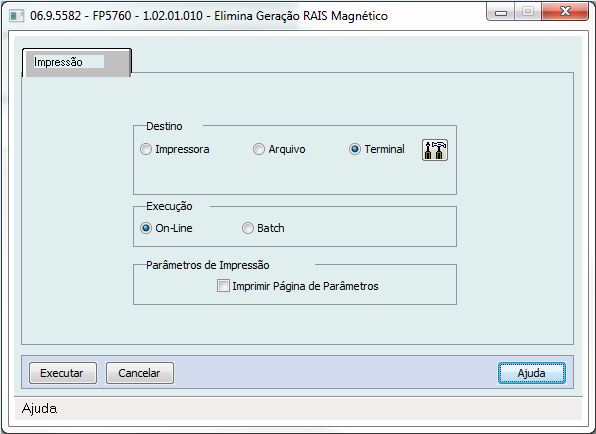
Task: Open the terminal configuration tools icon
Action: coord(434,150)
